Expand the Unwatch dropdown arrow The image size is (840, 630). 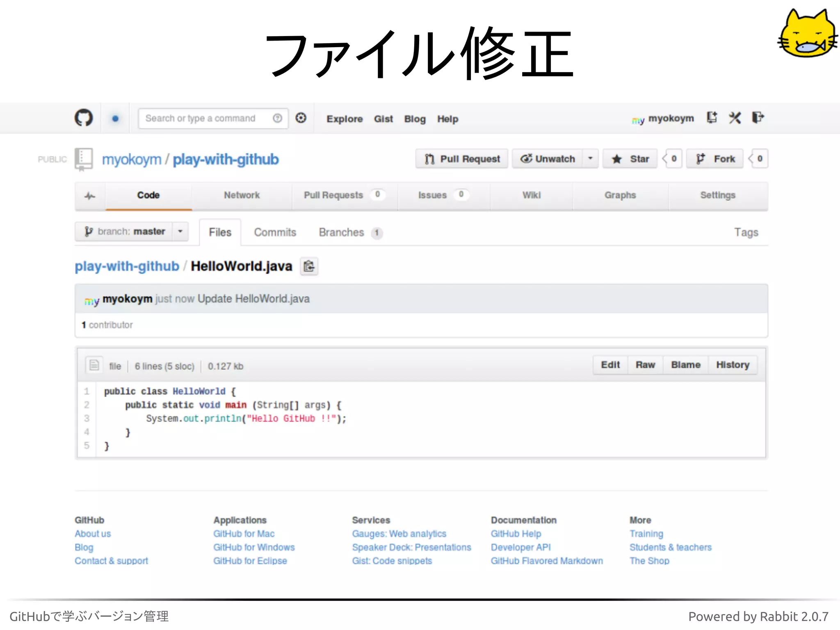click(590, 159)
